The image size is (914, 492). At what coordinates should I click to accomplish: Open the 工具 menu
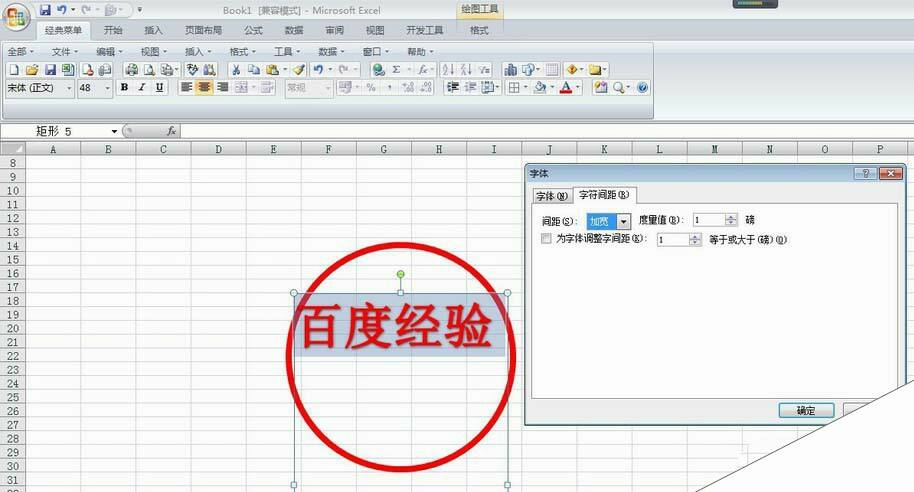point(287,52)
